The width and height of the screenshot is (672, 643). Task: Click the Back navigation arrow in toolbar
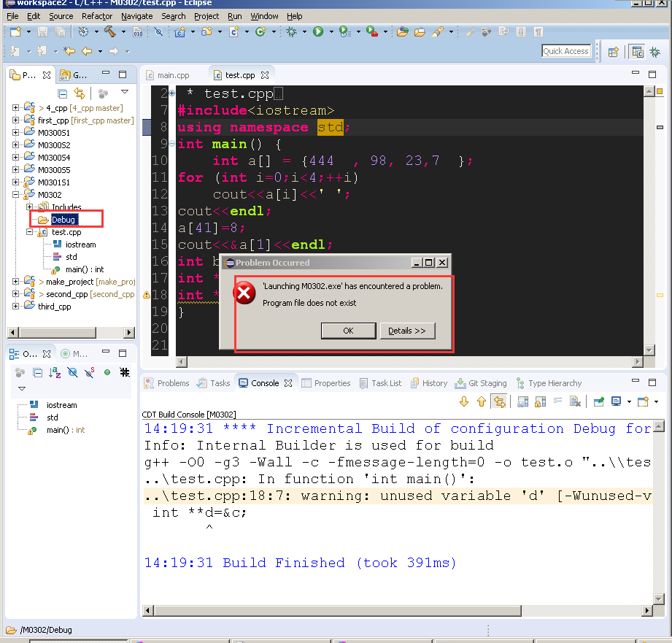pyautogui.click(x=87, y=51)
